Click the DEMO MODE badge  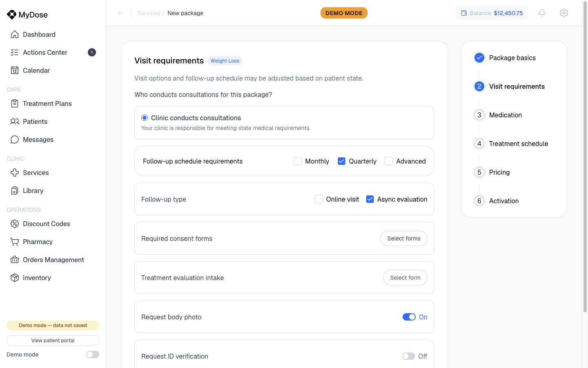(344, 13)
